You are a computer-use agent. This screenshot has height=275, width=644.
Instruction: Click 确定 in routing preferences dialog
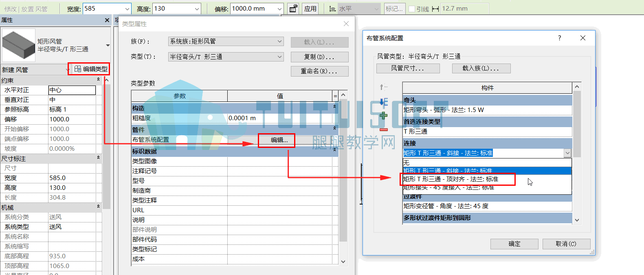514,244
